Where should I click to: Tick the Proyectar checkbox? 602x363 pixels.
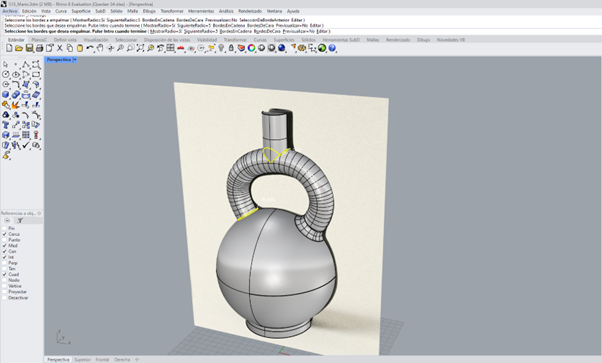coord(5,292)
